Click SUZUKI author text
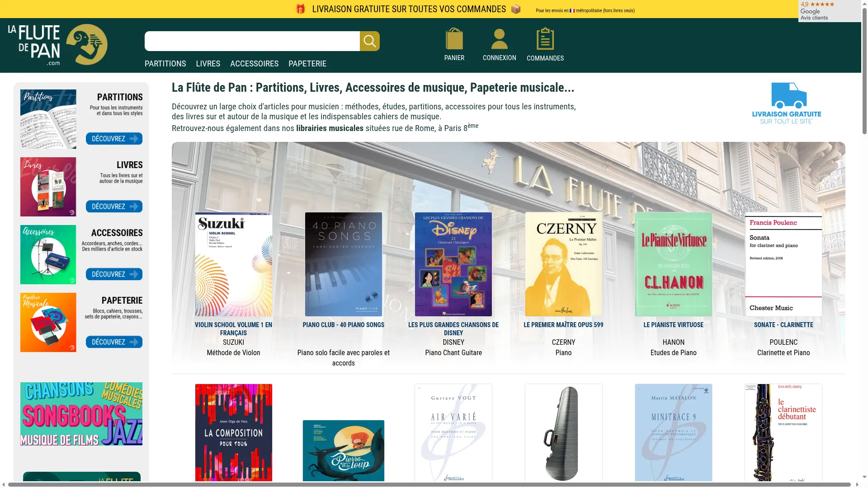 pyautogui.click(x=234, y=343)
